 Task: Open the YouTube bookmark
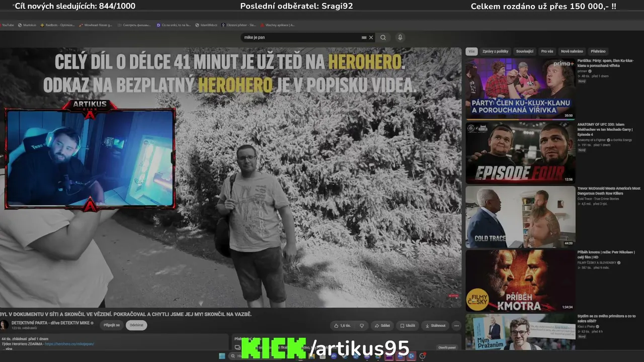[x=7, y=25]
